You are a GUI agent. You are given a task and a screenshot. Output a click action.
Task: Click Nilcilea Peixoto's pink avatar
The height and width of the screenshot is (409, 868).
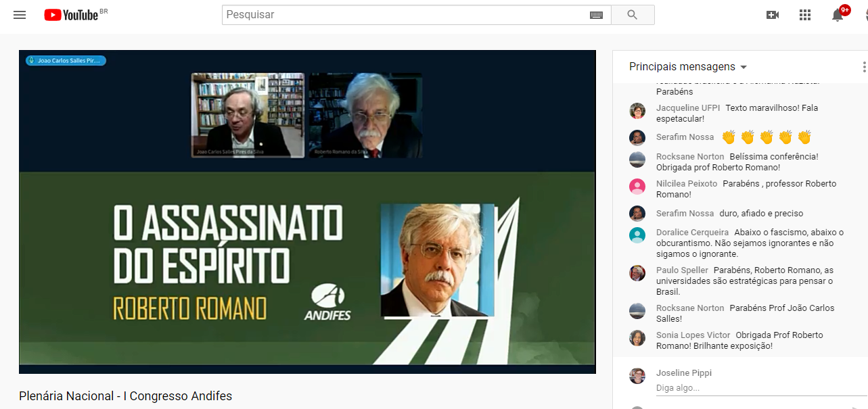[x=637, y=187]
